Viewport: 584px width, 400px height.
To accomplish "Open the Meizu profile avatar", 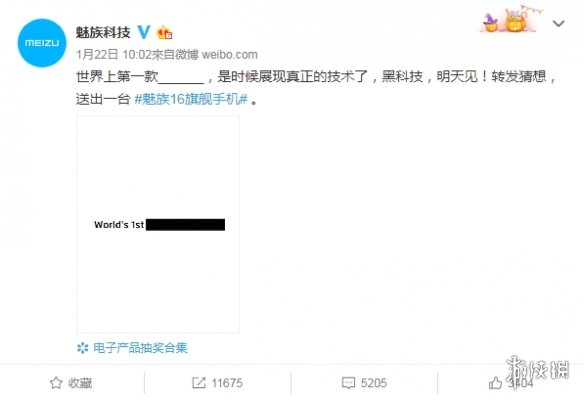I will click(x=42, y=43).
